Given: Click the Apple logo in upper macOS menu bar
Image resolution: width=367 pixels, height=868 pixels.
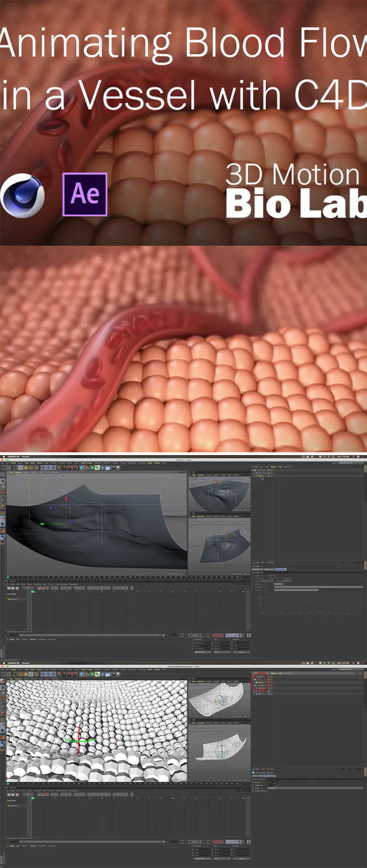Looking at the screenshot, I should [3, 456].
